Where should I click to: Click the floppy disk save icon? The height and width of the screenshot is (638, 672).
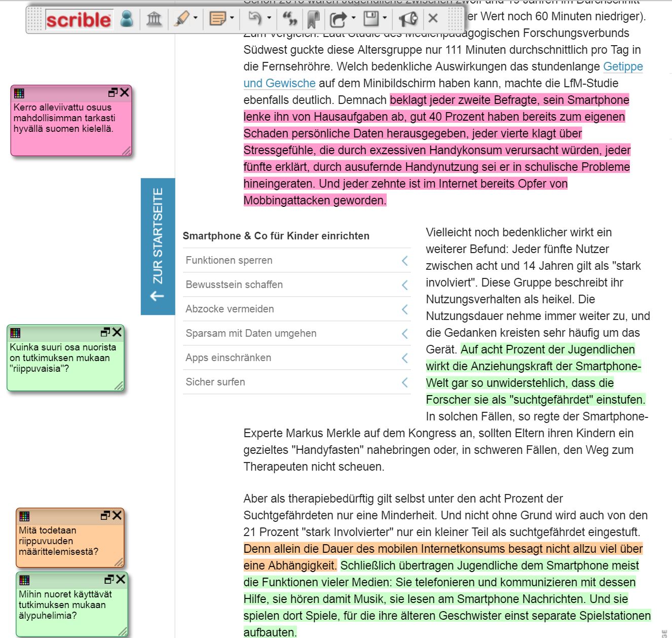tap(371, 19)
